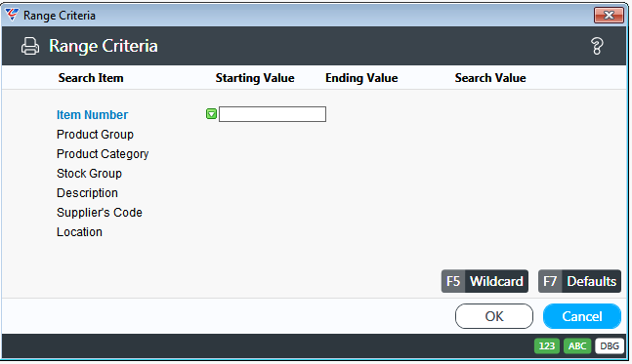Screen dimensions: 632x364
Task: Select the Product Group search item
Action: [x=95, y=135]
